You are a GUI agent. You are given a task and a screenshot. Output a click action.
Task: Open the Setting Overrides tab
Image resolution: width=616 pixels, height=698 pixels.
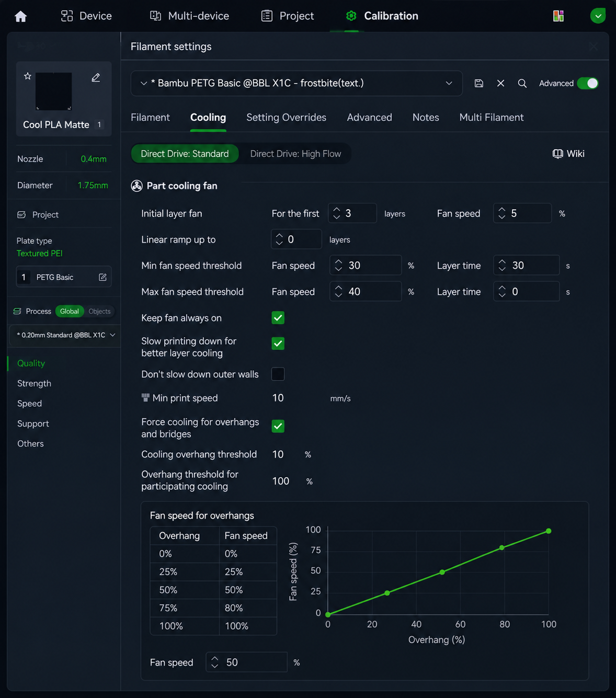[286, 118]
